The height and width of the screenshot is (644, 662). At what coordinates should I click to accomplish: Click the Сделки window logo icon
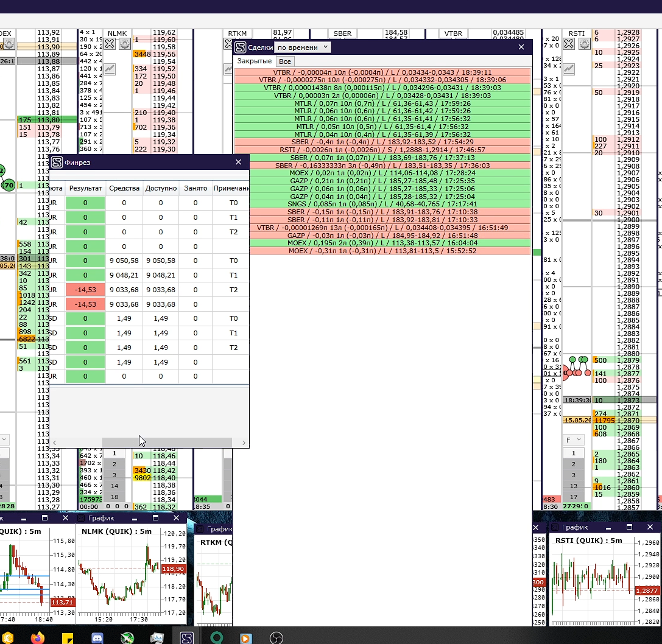coord(240,47)
